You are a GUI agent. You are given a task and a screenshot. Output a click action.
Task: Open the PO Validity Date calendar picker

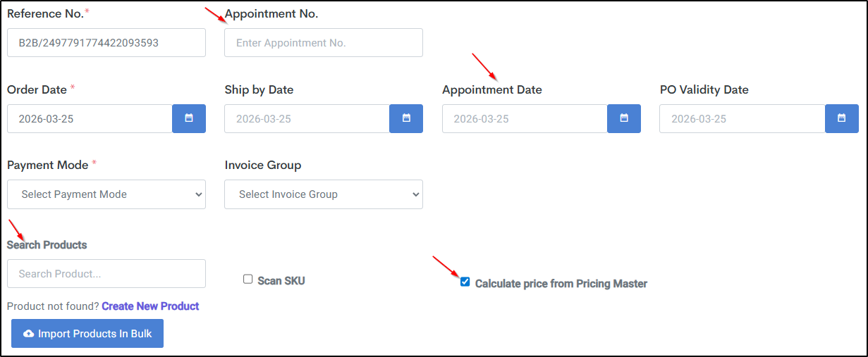click(841, 118)
